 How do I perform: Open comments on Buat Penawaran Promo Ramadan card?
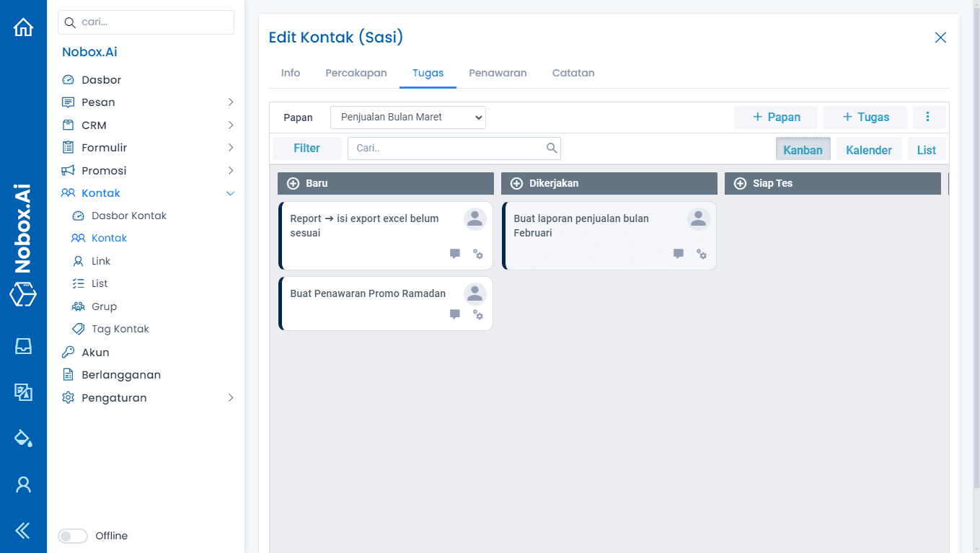point(455,314)
